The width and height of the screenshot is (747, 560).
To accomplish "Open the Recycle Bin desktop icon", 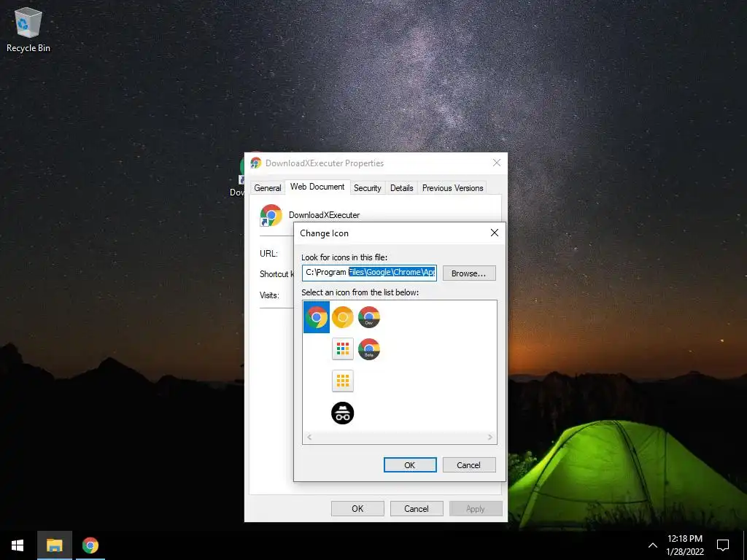I will coord(28,29).
